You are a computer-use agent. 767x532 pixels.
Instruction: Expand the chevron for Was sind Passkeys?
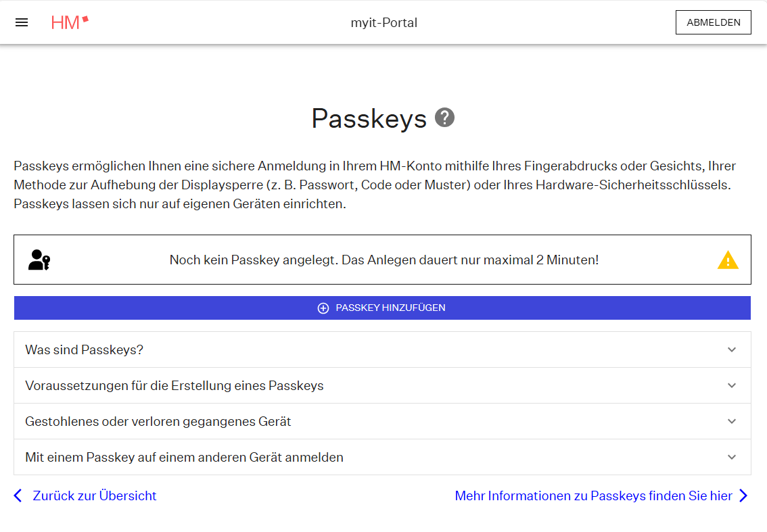(731, 349)
